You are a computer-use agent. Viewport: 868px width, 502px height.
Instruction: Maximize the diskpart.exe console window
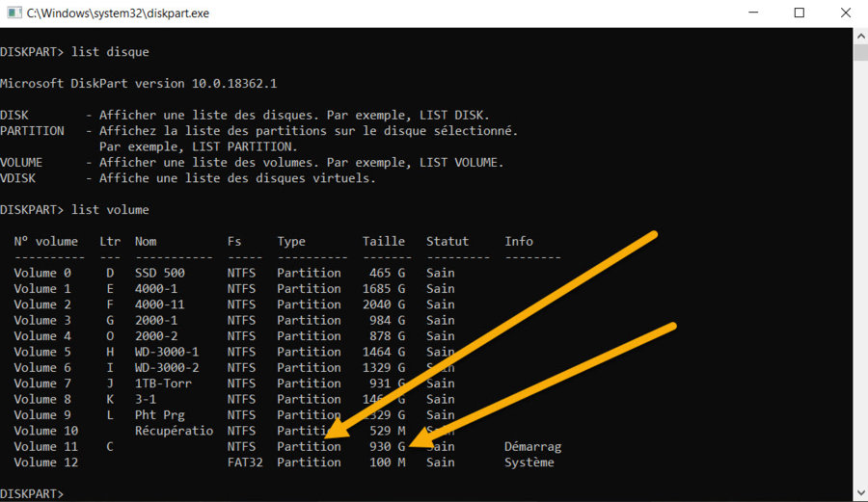click(x=799, y=13)
